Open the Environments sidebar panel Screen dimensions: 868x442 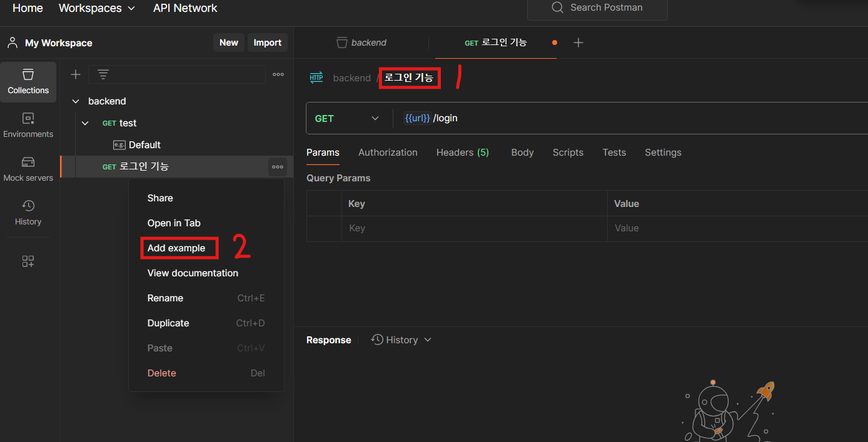[28, 125]
